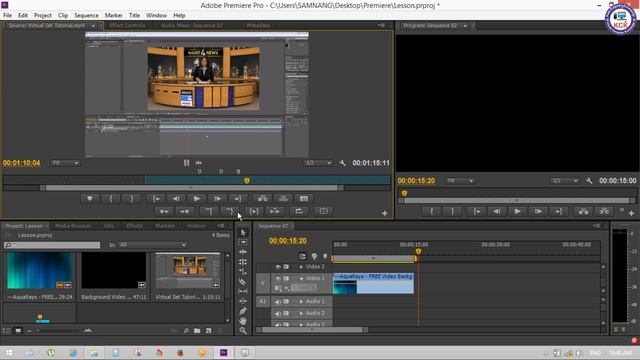Mute Audio 2 track speaker toggle
This screenshot has height=360, width=640.
coord(278,313)
